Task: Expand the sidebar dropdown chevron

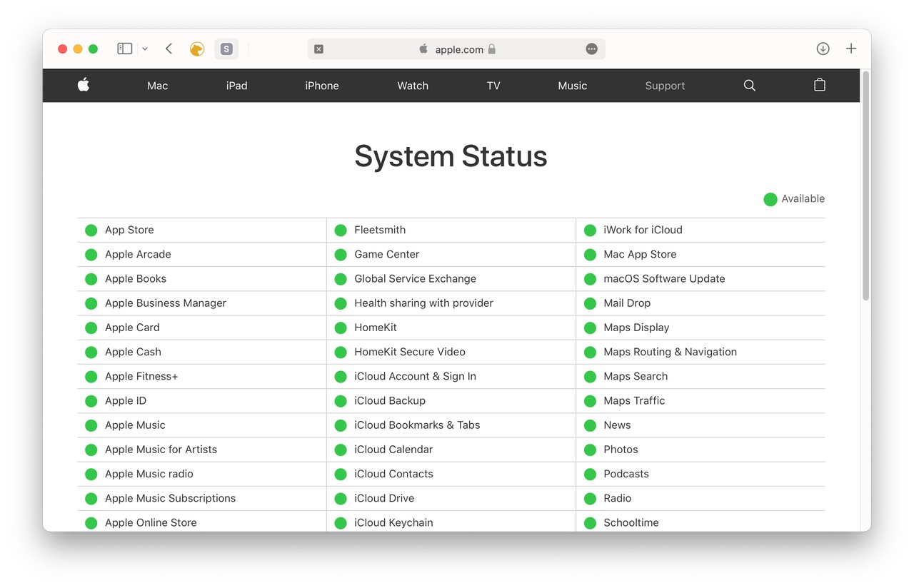Action: coord(145,49)
